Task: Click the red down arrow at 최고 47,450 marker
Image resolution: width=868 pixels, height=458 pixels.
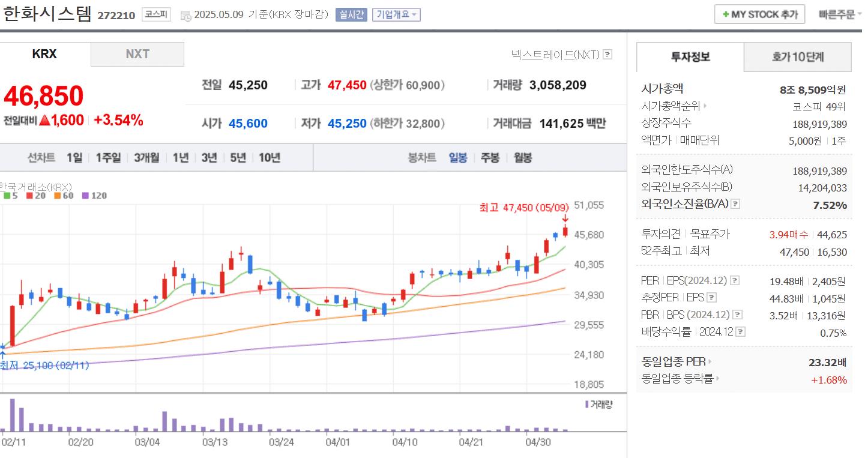Action: pyautogui.click(x=565, y=219)
